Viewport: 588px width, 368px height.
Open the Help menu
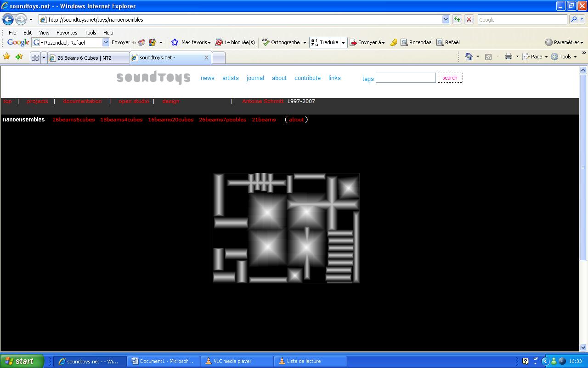pos(108,33)
